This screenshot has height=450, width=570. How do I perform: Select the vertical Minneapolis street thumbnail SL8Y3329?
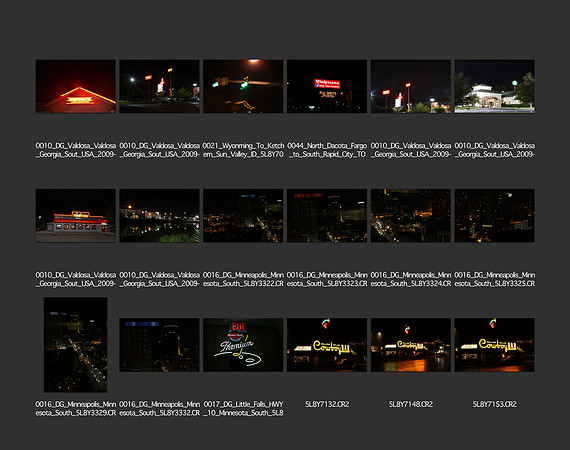tap(76, 345)
